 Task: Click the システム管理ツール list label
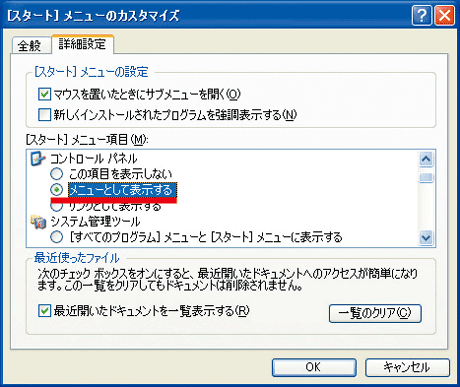click(x=95, y=222)
